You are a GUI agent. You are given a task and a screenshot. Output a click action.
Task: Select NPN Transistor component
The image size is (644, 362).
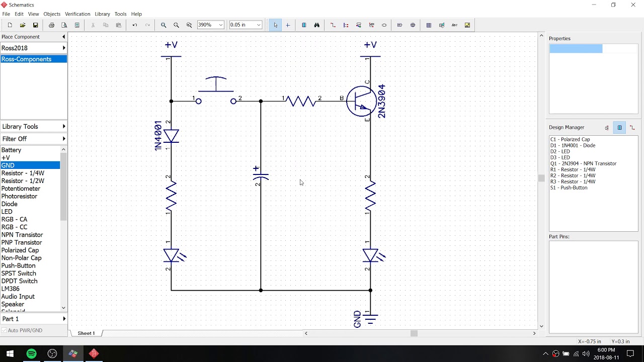click(x=22, y=235)
